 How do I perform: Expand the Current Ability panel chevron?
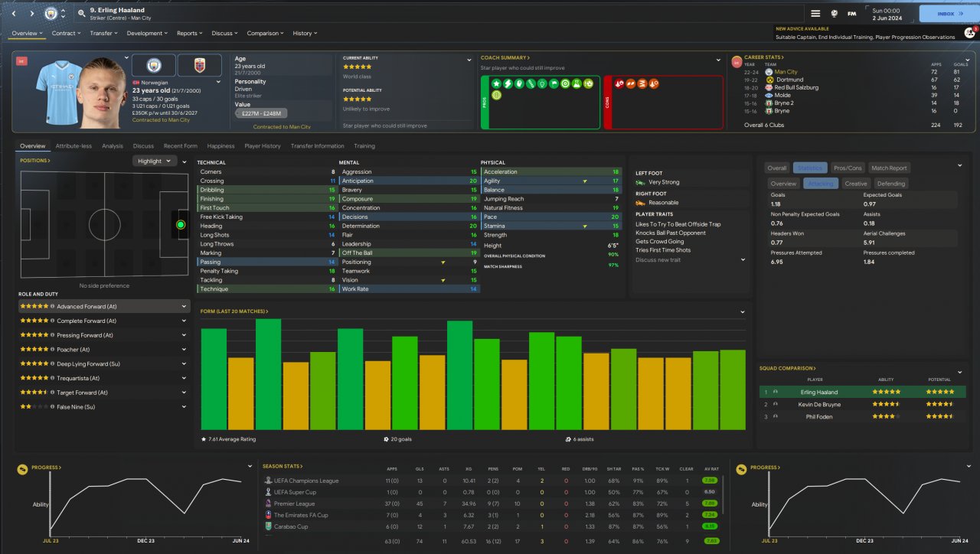(x=469, y=59)
